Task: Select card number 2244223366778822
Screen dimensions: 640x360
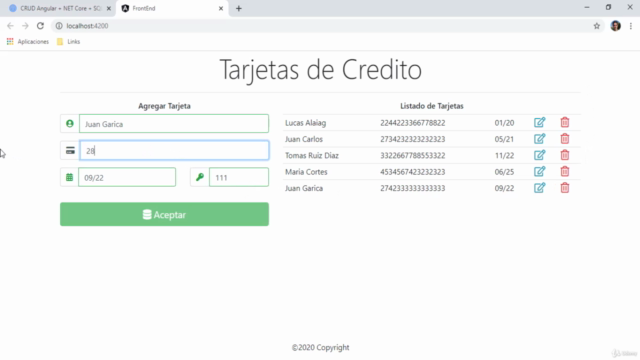Action: [x=413, y=123]
